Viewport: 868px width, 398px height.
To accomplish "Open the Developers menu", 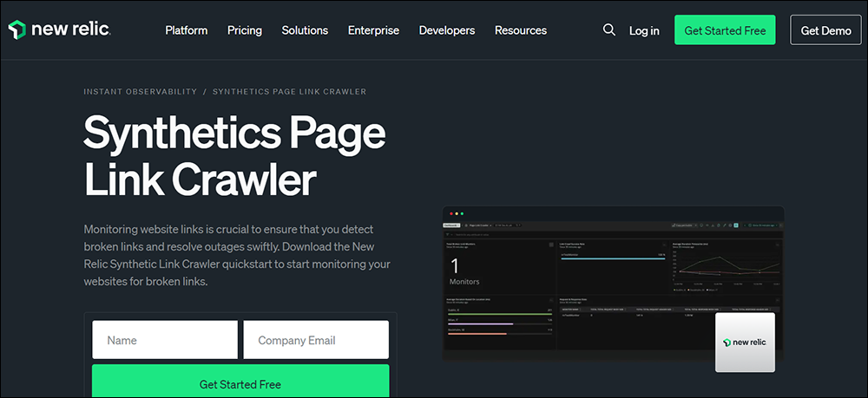I will click(x=447, y=30).
